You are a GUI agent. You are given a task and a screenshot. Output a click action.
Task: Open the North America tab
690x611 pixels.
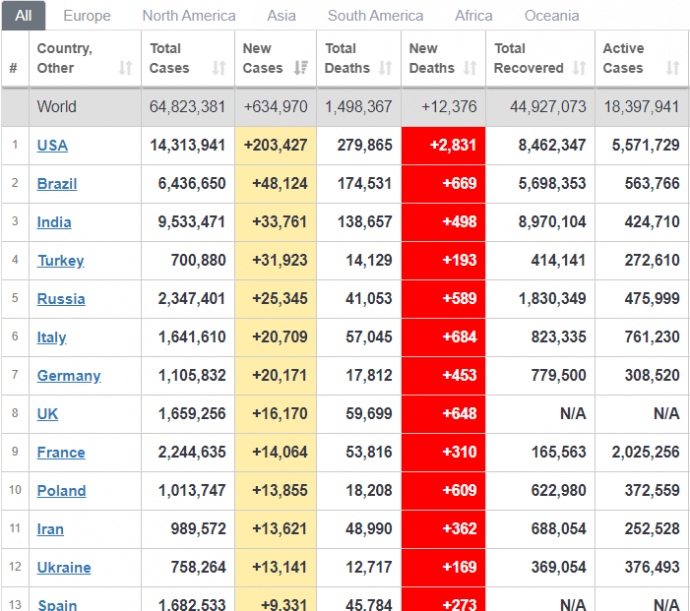click(x=189, y=15)
